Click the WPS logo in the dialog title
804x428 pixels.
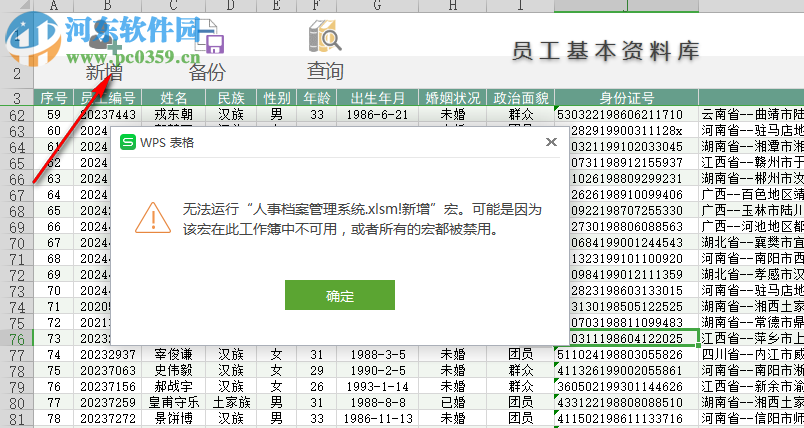[127, 142]
